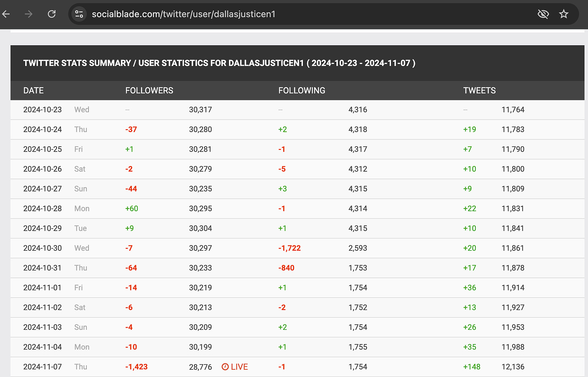Select date 2024-11-07

42,367
